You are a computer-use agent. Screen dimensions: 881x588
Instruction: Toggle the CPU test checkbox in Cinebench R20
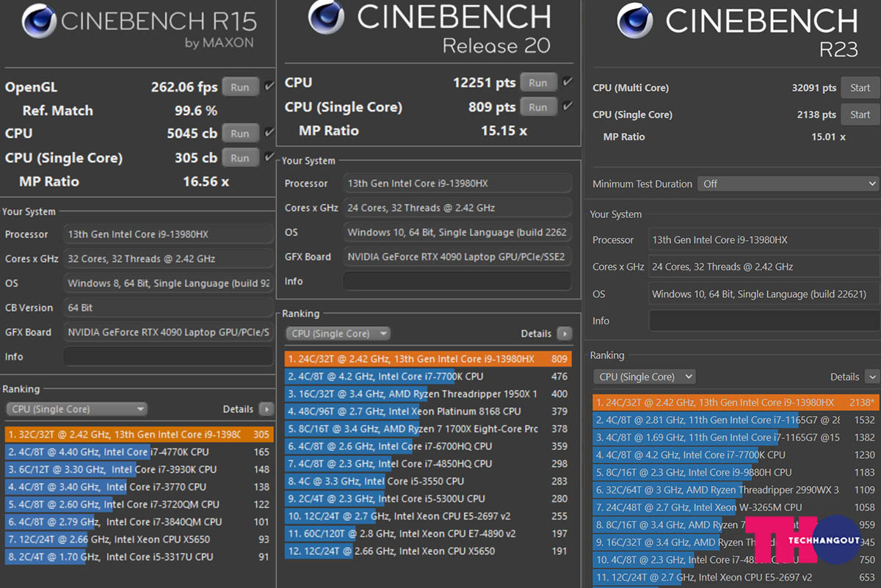pos(568,83)
